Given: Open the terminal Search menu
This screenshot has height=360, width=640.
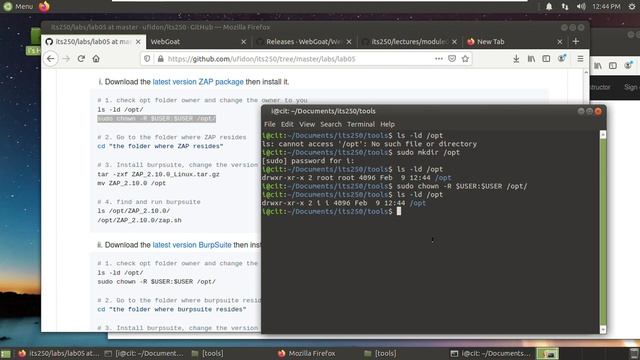Looking at the screenshot, I should (331, 124).
